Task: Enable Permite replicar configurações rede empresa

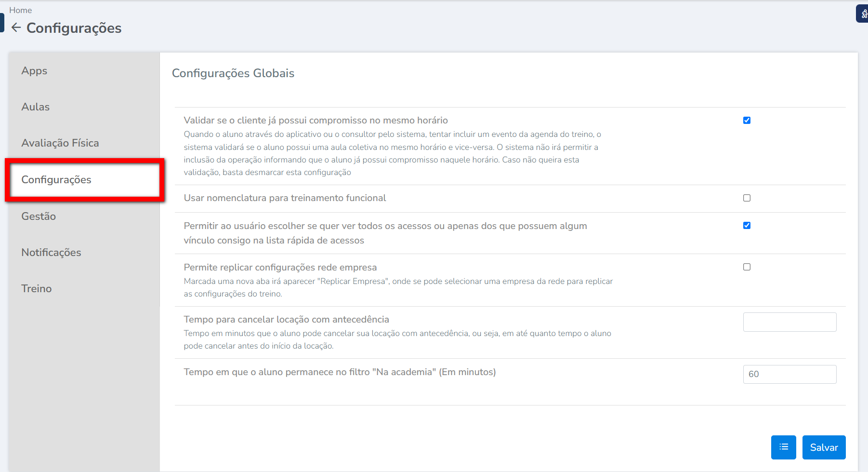Action: pos(747,267)
